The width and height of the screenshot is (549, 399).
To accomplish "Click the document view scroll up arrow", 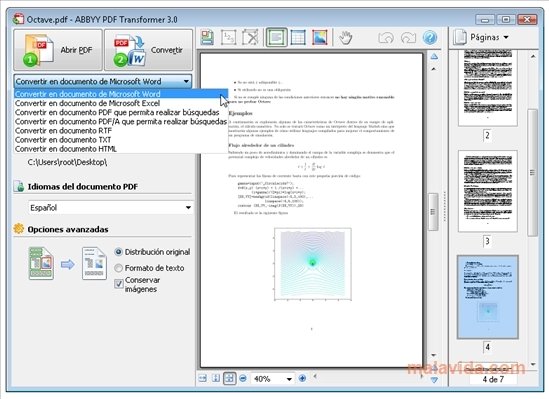I will pos(433,69).
